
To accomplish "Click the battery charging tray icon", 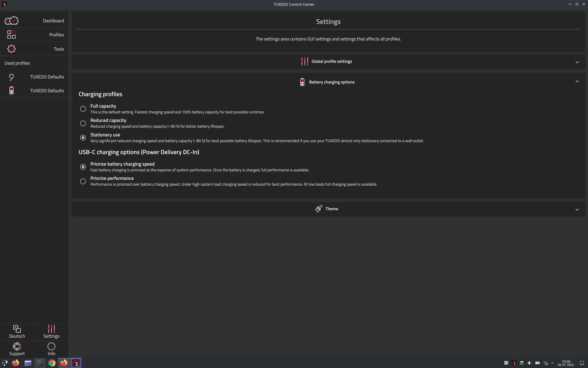I will click(537, 363).
